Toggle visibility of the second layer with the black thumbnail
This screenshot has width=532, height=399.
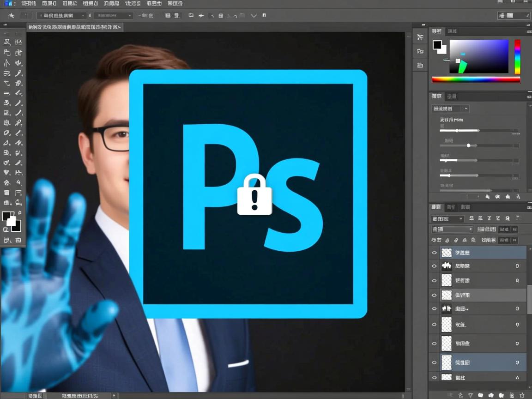(434, 266)
